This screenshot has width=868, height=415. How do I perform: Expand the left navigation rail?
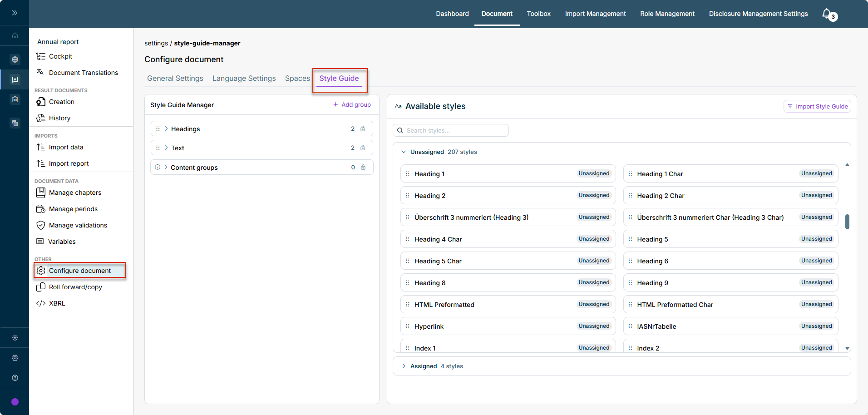point(15,13)
